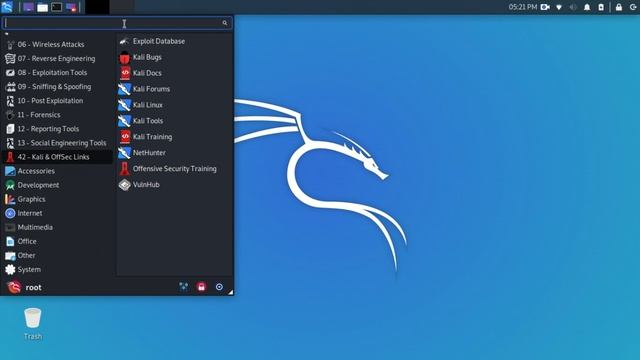This screenshot has height=360, width=640.
Task: Click the magnifier icon in the search box
Action: click(225, 23)
